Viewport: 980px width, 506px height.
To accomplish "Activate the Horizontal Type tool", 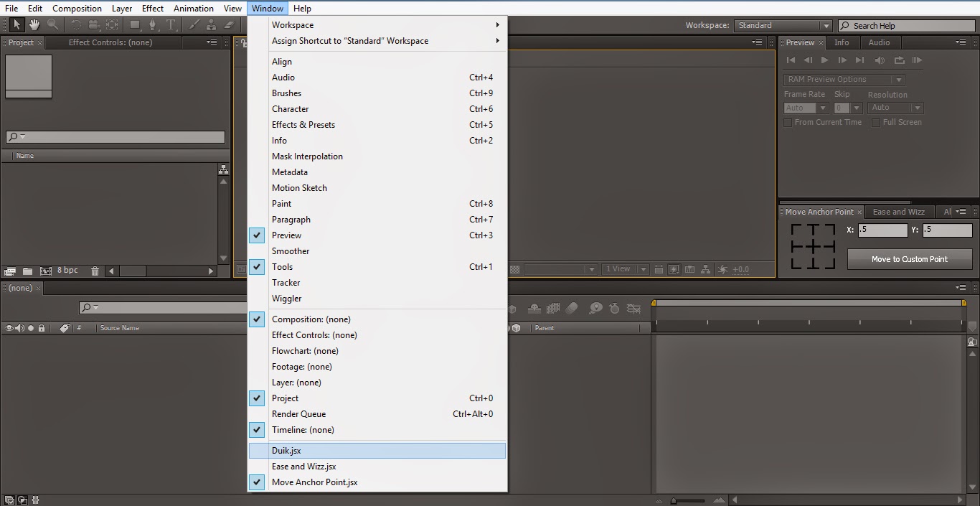I will pyautogui.click(x=171, y=24).
